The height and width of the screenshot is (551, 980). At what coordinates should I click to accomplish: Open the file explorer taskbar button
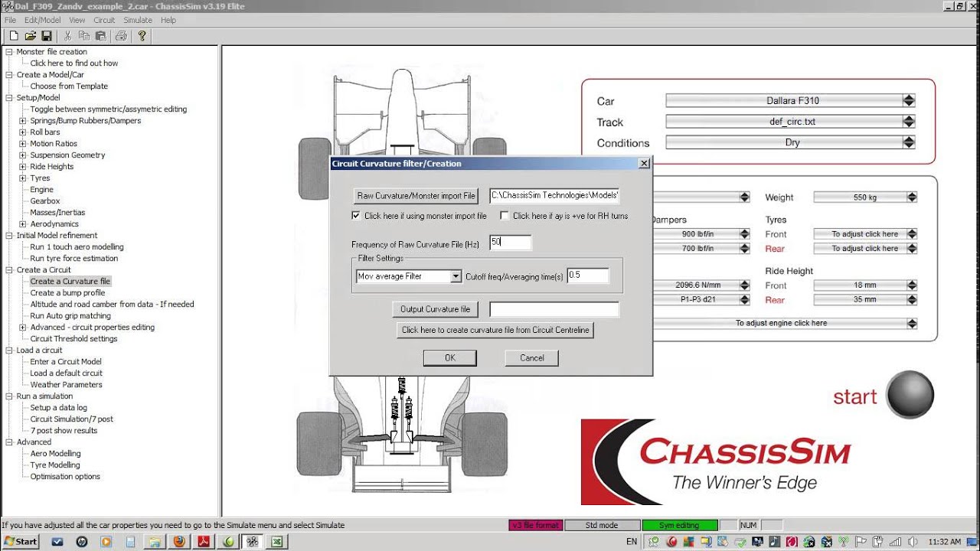point(155,542)
